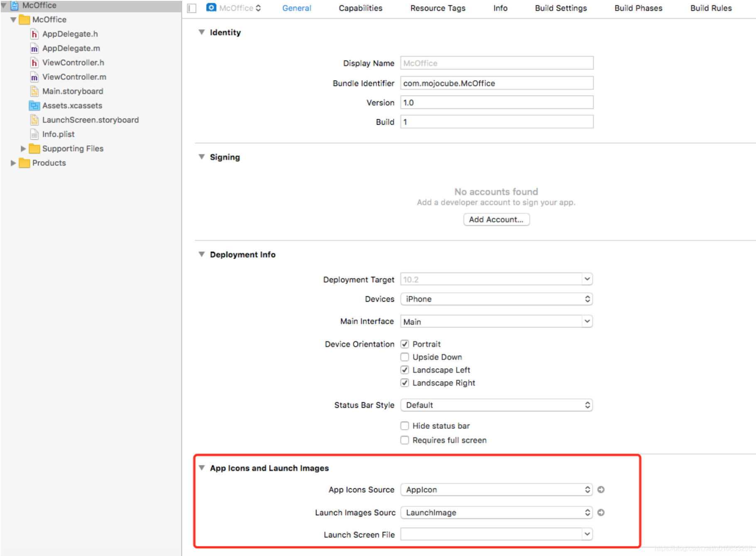Select the ViewController.h file icon

point(34,63)
